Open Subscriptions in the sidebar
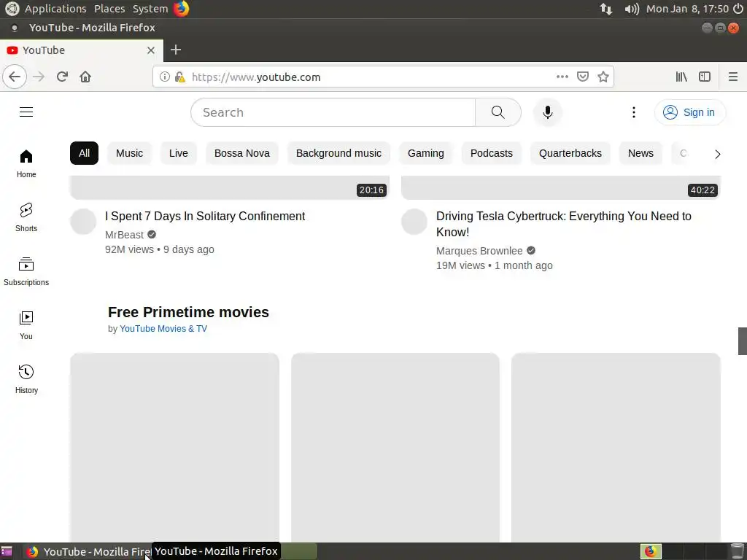 tap(26, 271)
